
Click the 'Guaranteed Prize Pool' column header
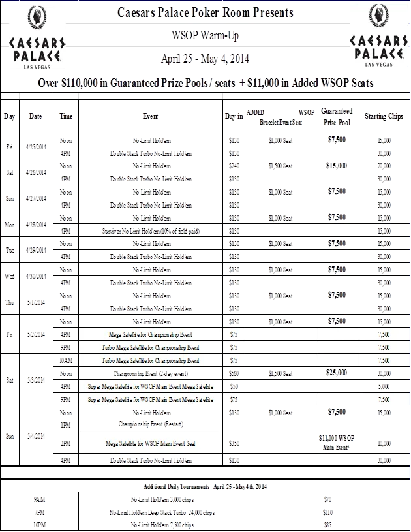pos(337,116)
